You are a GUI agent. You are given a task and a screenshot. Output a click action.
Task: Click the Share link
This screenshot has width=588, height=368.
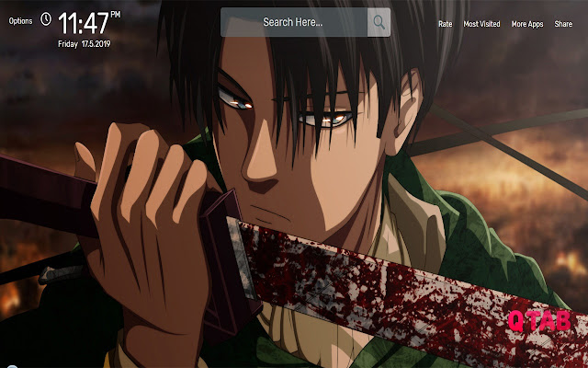[563, 24]
